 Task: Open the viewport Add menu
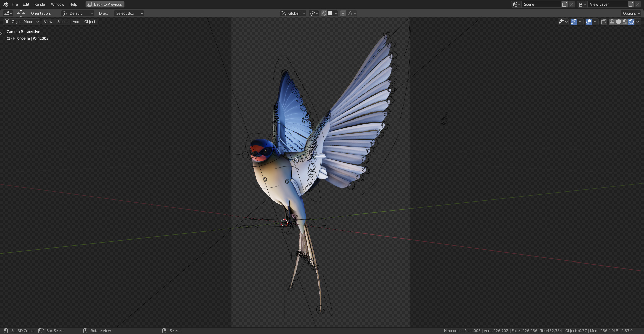tap(76, 22)
